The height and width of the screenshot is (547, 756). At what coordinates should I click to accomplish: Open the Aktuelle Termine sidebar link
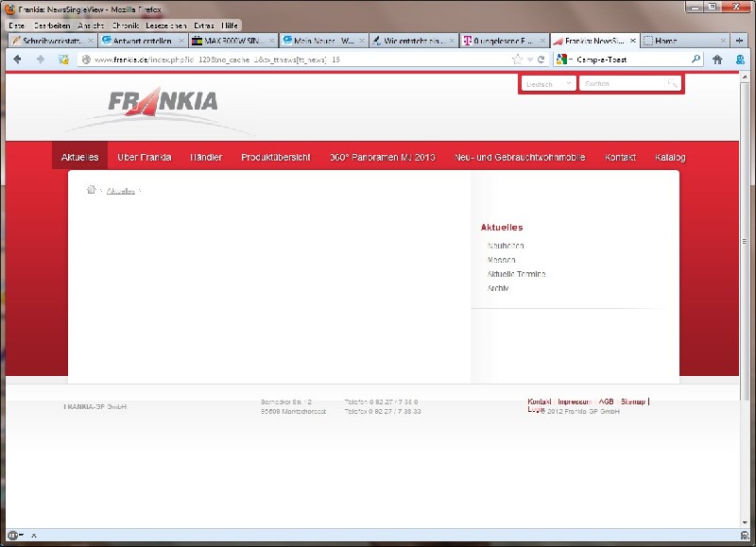point(516,274)
